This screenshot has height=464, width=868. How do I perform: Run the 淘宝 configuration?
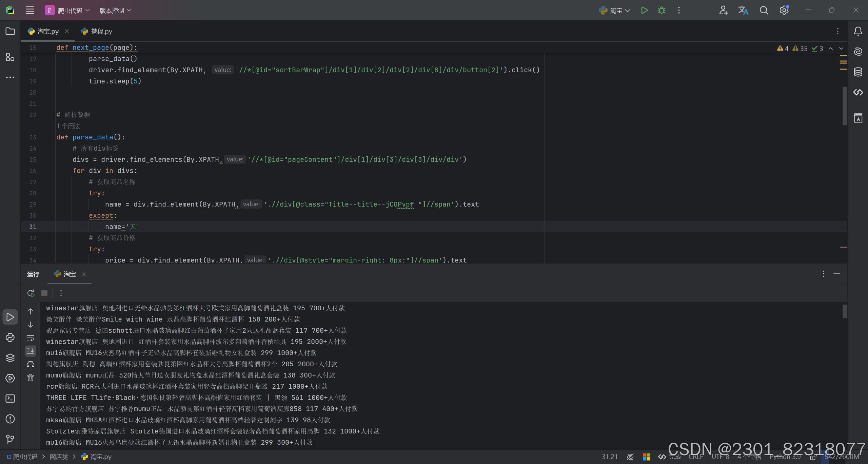tap(645, 10)
